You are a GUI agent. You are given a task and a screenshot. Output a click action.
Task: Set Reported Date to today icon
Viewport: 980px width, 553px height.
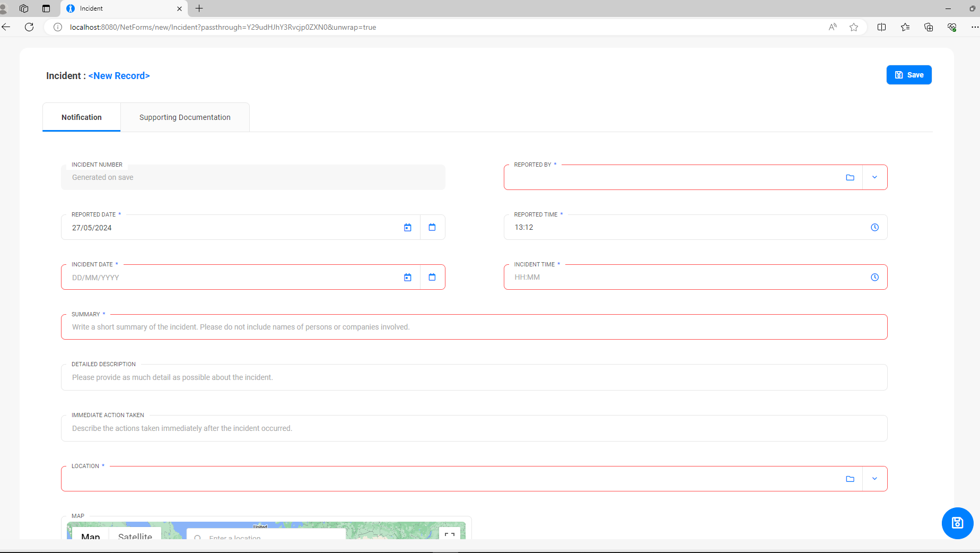point(407,227)
